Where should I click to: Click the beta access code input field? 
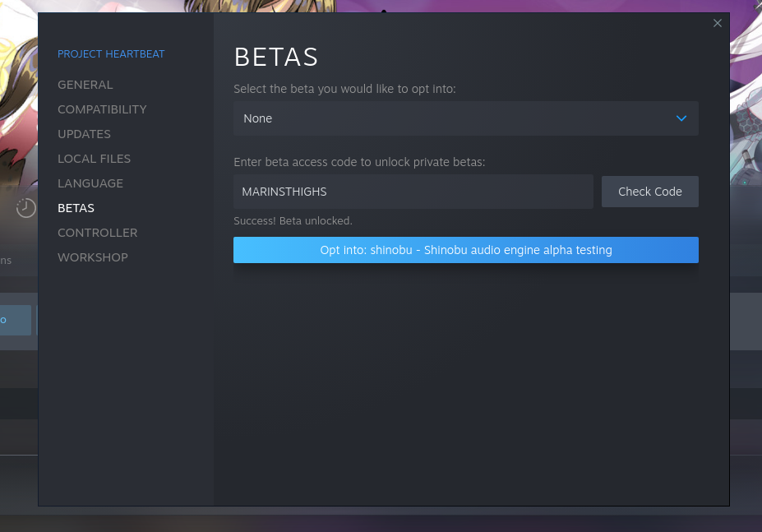(x=413, y=192)
